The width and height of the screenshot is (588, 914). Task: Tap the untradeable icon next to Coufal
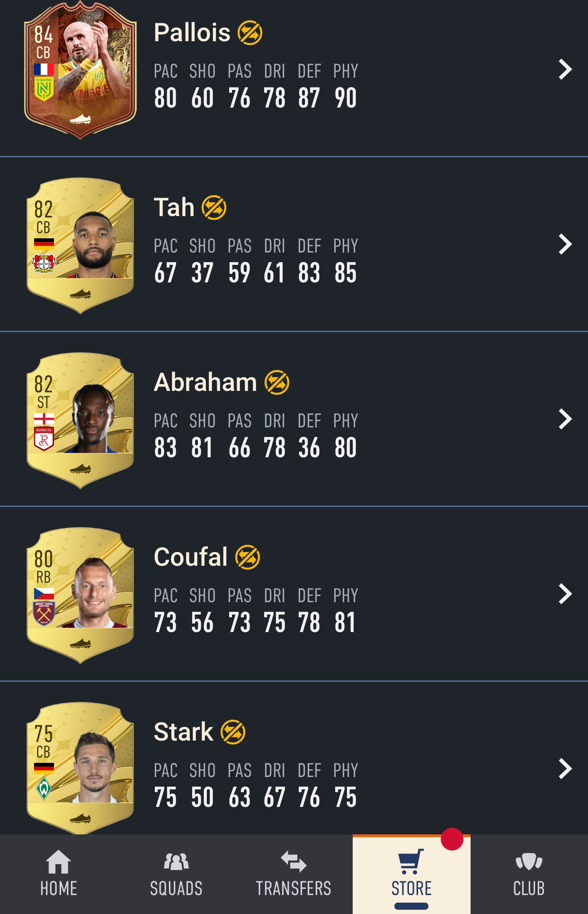(248, 557)
